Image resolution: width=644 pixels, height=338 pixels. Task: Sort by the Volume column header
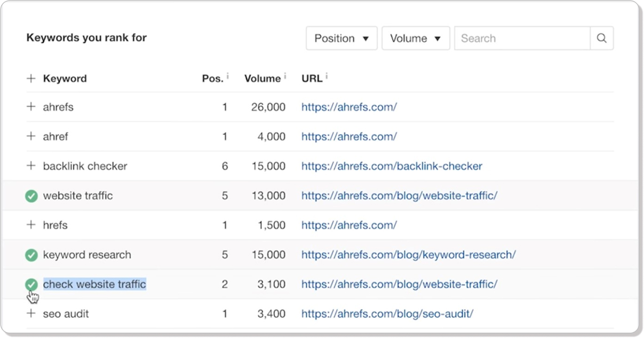click(x=262, y=78)
